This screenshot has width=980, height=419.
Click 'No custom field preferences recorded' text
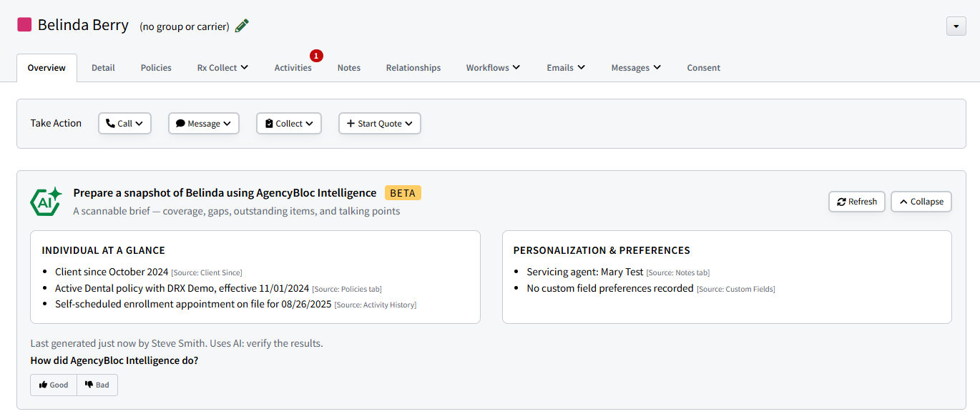pos(610,288)
